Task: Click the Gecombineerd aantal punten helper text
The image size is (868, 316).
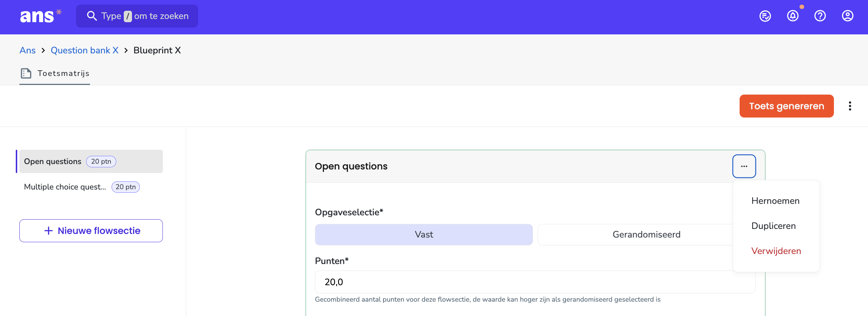Action: coord(487,300)
